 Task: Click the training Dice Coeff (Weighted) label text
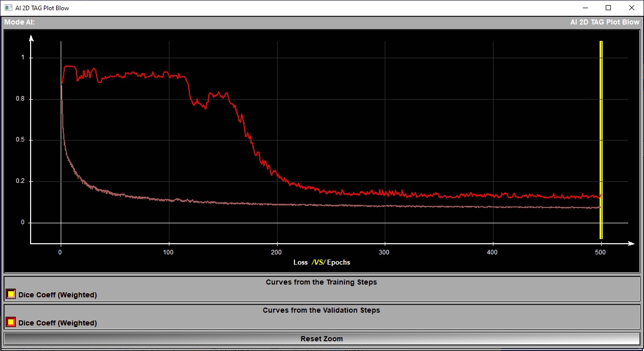[58, 295]
